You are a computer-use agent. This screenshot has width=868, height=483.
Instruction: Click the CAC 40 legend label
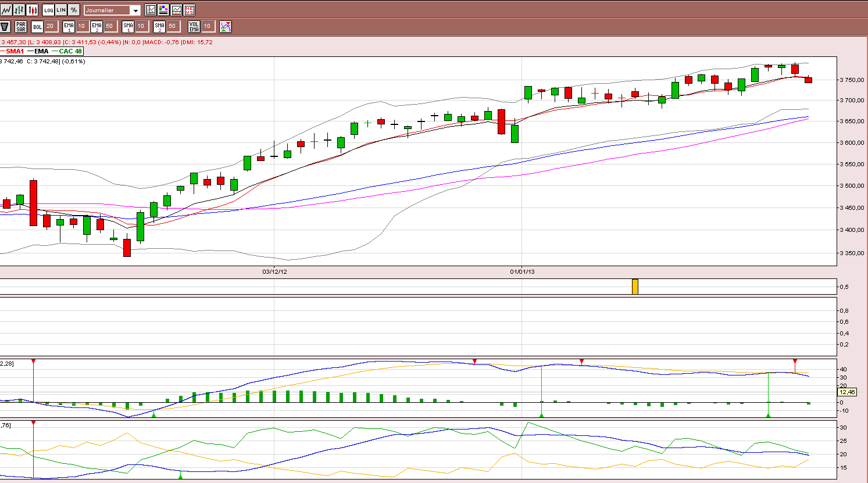coord(70,51)
